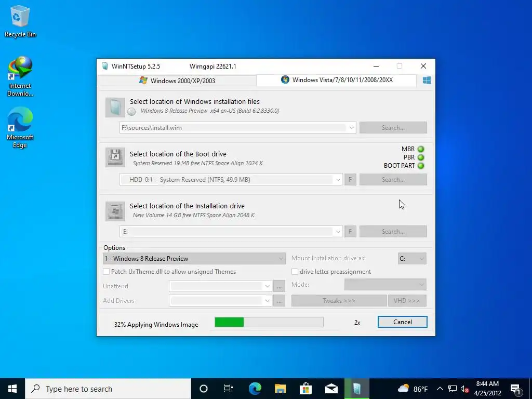Select the Internet Download Manager desktop shortcut

(20, 76)
